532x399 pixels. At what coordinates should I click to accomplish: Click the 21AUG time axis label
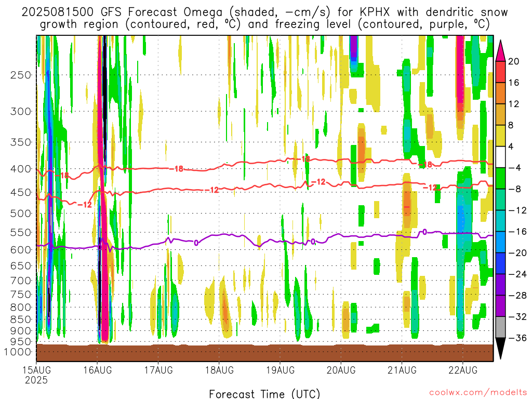(x=402, y=370)
